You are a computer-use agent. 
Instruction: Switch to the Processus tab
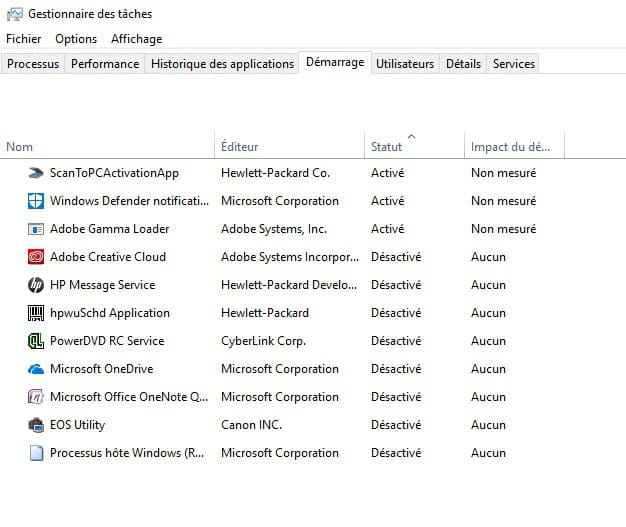click(x=33, y=64)
